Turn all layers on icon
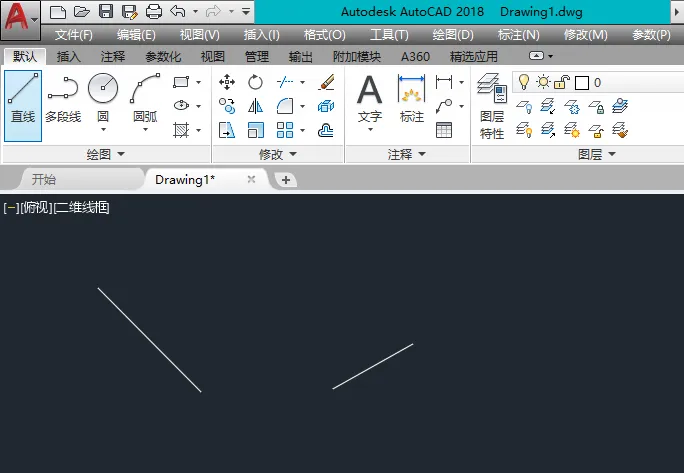 coord(524,130)
